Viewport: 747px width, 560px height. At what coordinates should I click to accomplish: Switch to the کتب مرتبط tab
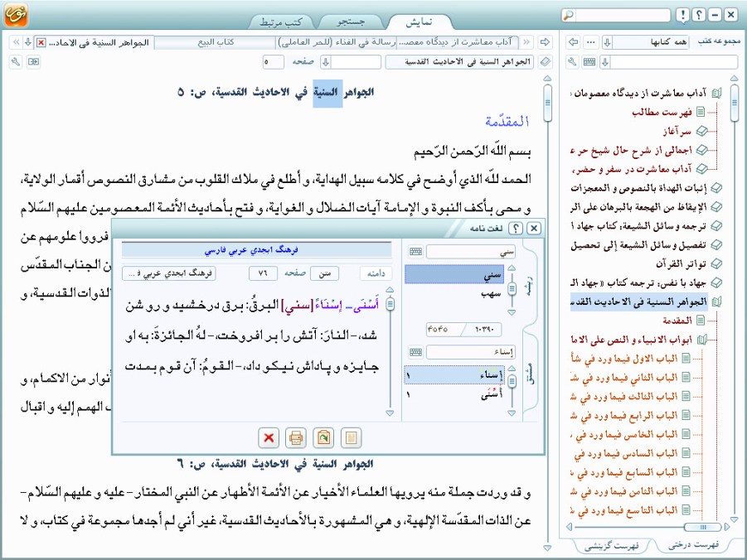(281, 22)
